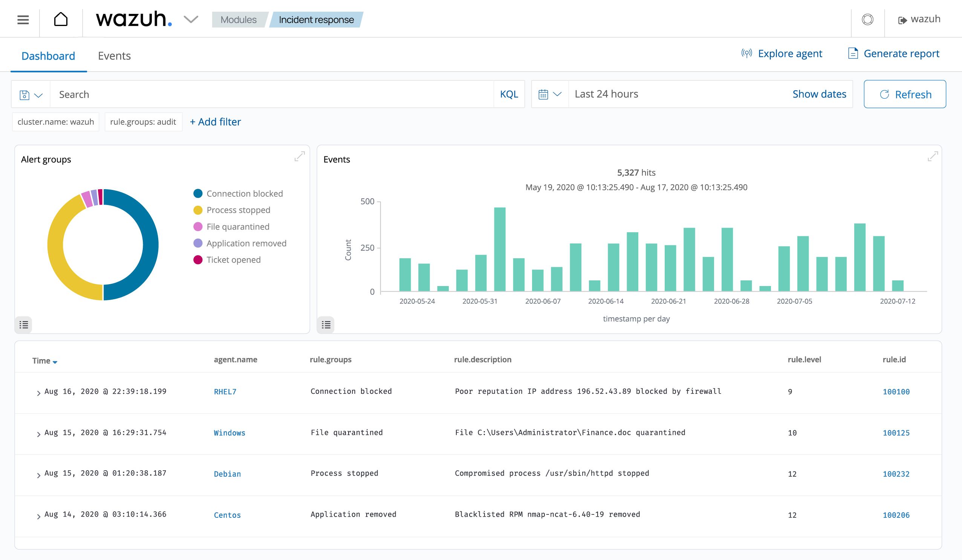Open the RHEL7 agent link
The image size is (962, 560).
225,392
